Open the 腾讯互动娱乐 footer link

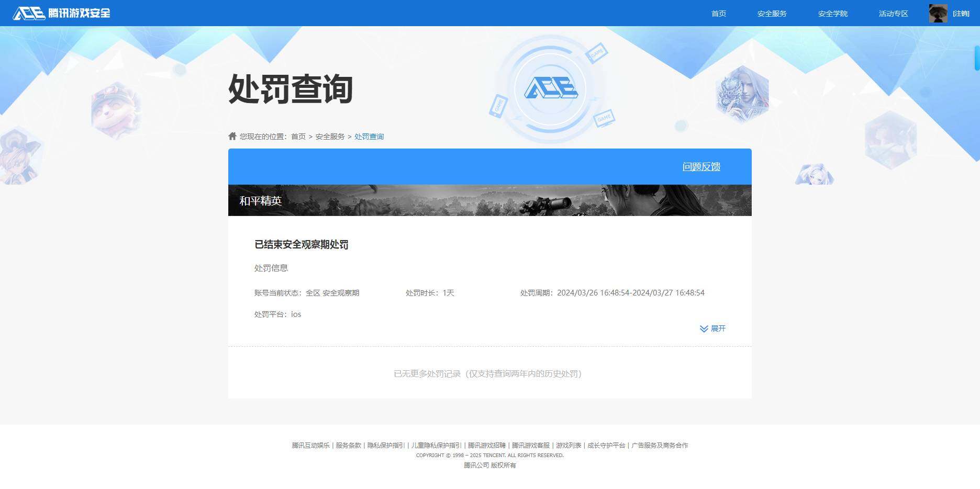click(x=311, y=446)
